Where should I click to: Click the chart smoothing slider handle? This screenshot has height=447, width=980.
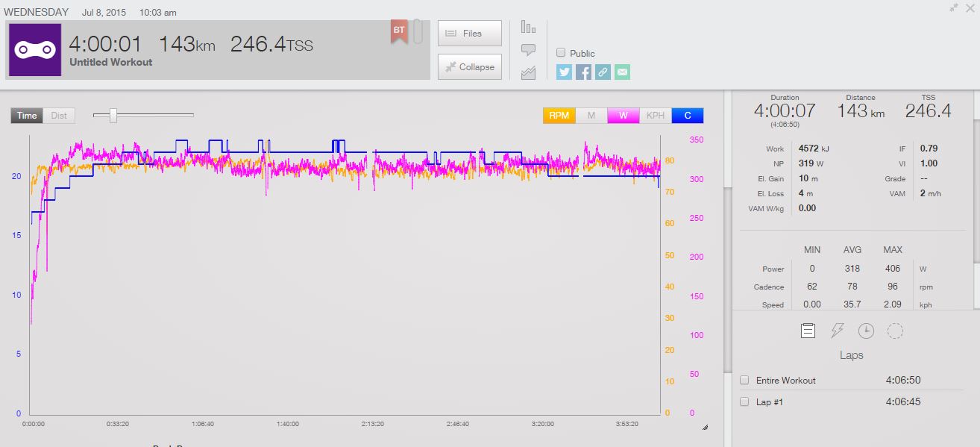pos(113,115)
